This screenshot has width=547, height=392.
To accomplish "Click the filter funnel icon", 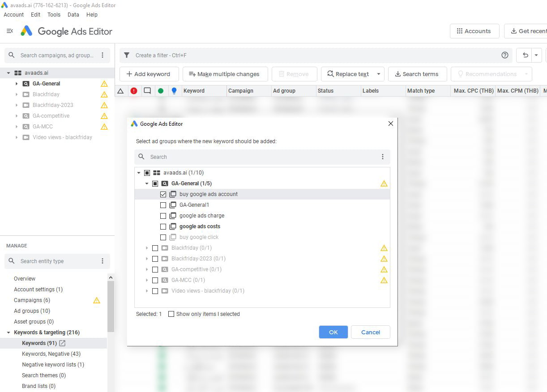I will (x=127, y=55).
